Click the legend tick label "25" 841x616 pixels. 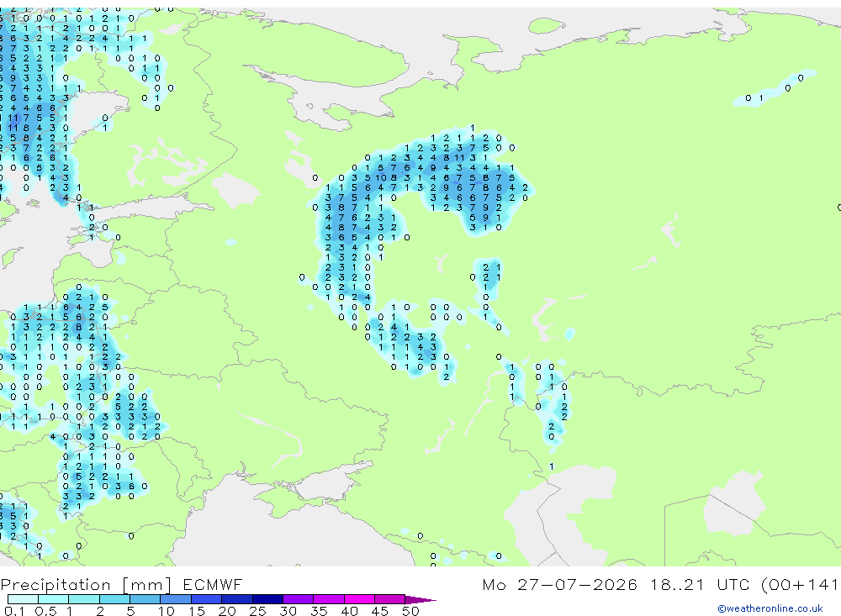257,611
